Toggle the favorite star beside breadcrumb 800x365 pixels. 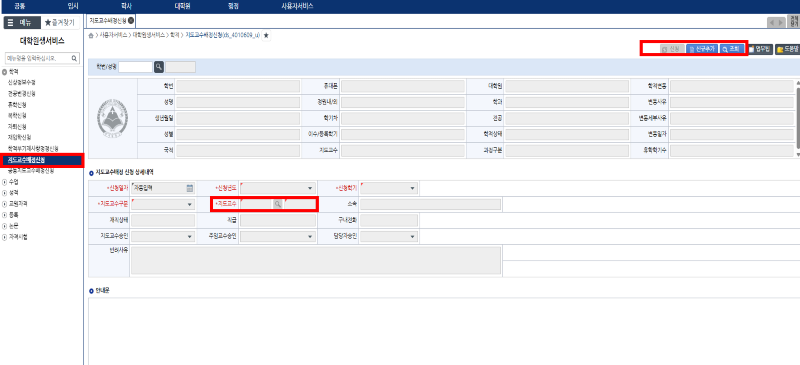coord(266,35)
